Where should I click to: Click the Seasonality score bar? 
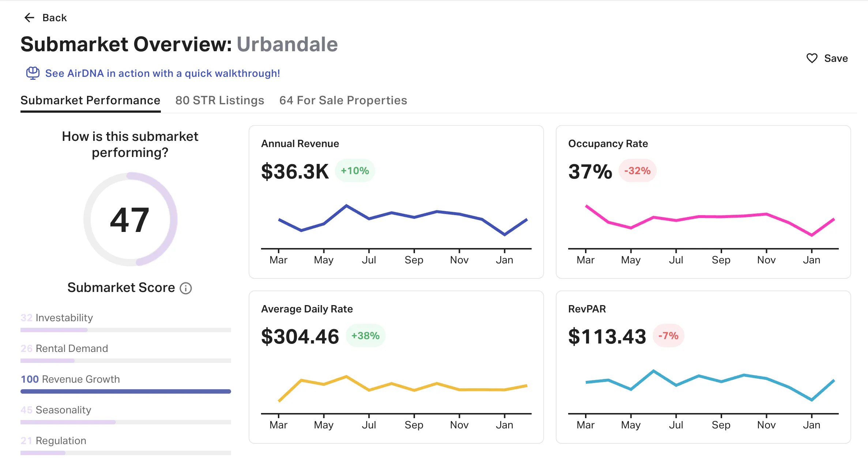126,422
